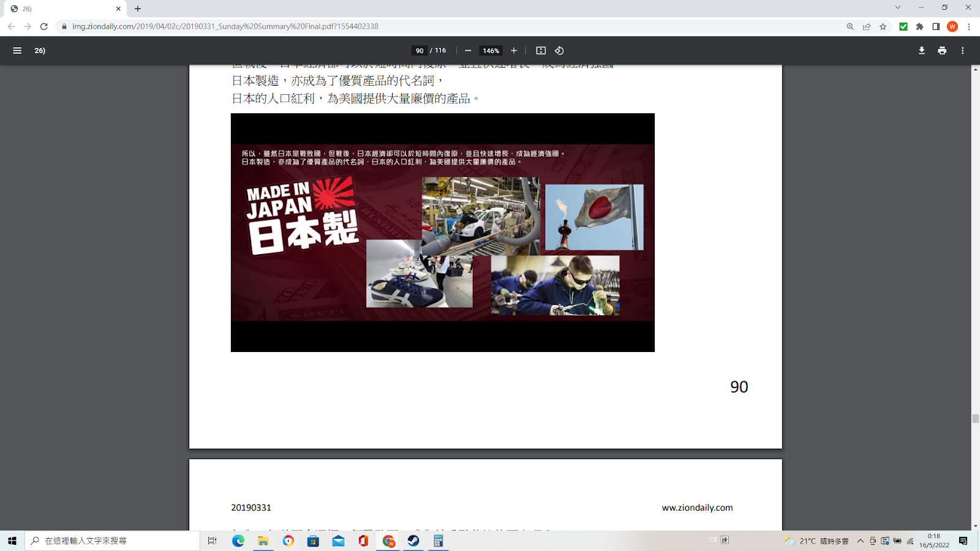
Task: Open Steam from the taskbar
Action: pyautogui.click(x=413, y=541)
